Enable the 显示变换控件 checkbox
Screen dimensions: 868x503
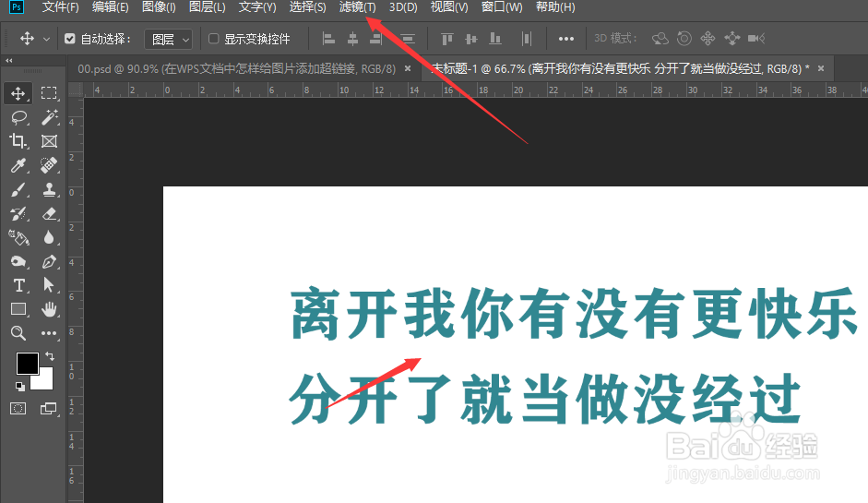[213, 39]
